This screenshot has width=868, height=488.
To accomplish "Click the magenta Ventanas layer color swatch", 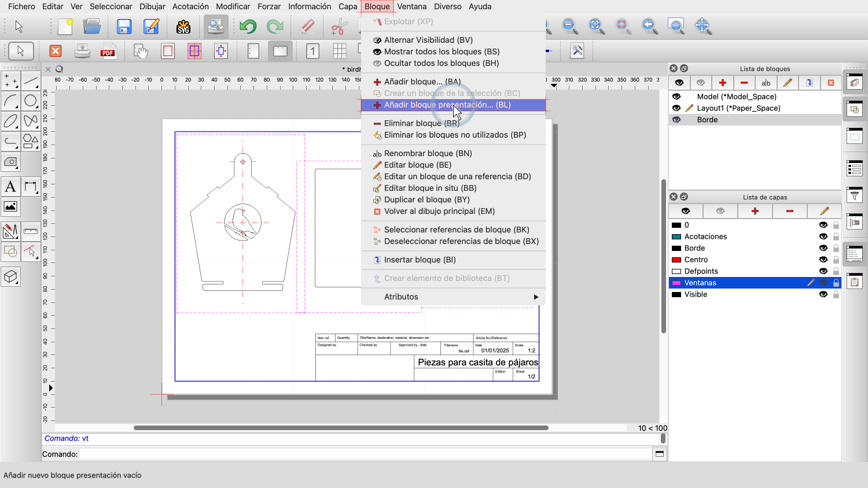I will coord(676,283).
